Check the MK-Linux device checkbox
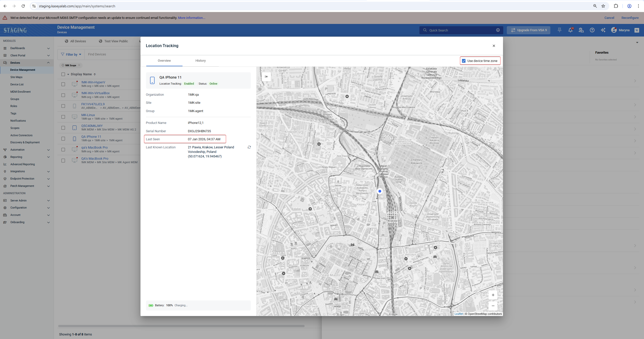The image size is (644, 339). tap(63, 117)
